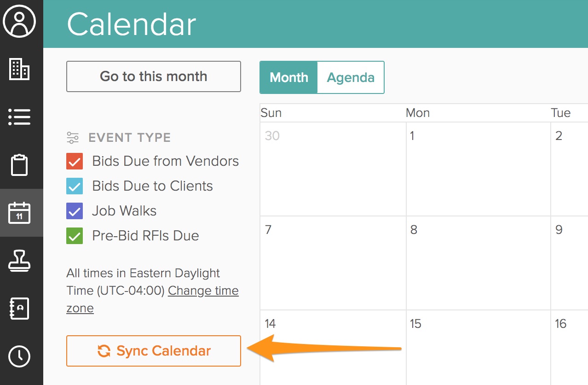The width and height of the screenshot is (588, 385).
Task: Toggle the Job Walks checkbox
Action: coord(75,211)
